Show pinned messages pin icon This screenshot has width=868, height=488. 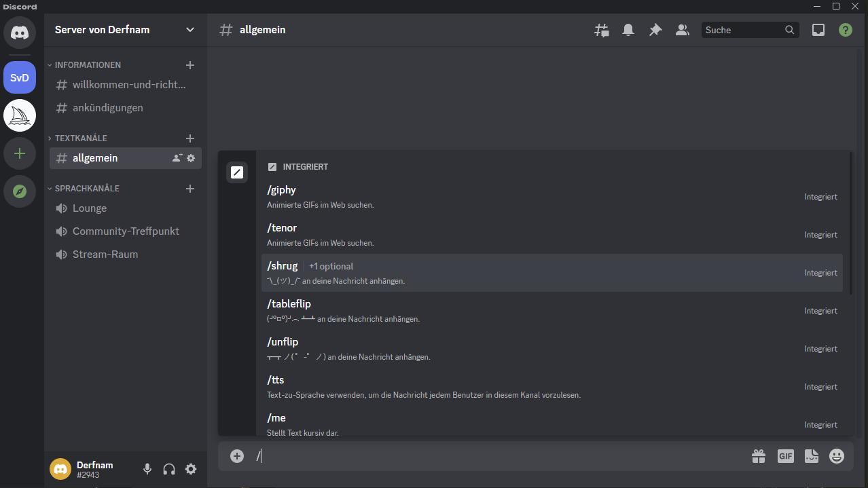(655, 30)
